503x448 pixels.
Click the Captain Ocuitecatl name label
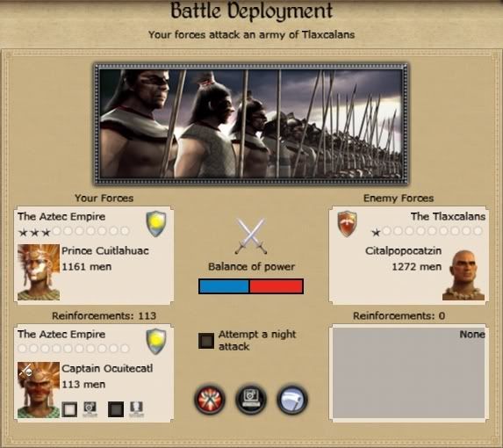pyautogui.click(x=107, y=368)
